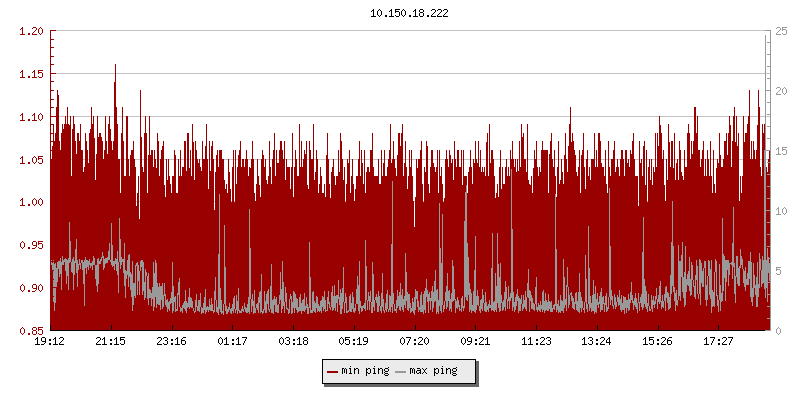Select the 01:17 x-axis time marker
Image resolution: width=800 pixels, height=400 pixels.
pos(232,341)
